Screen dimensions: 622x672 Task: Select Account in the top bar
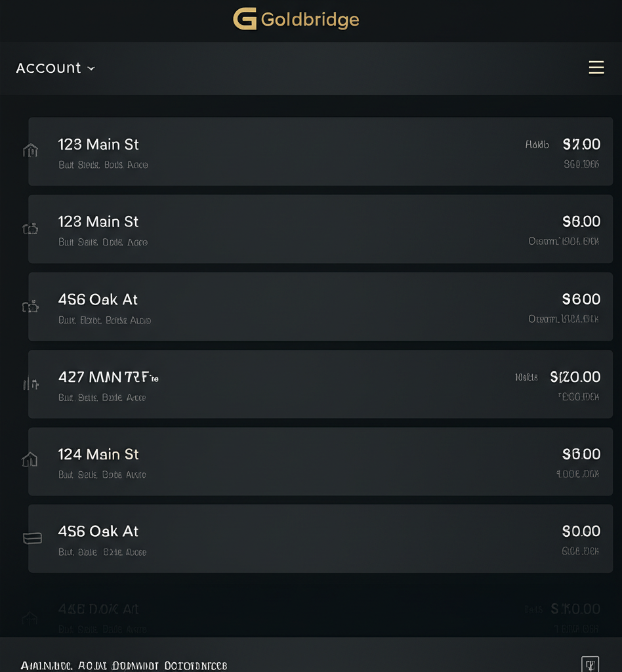[x=49, y=68]
